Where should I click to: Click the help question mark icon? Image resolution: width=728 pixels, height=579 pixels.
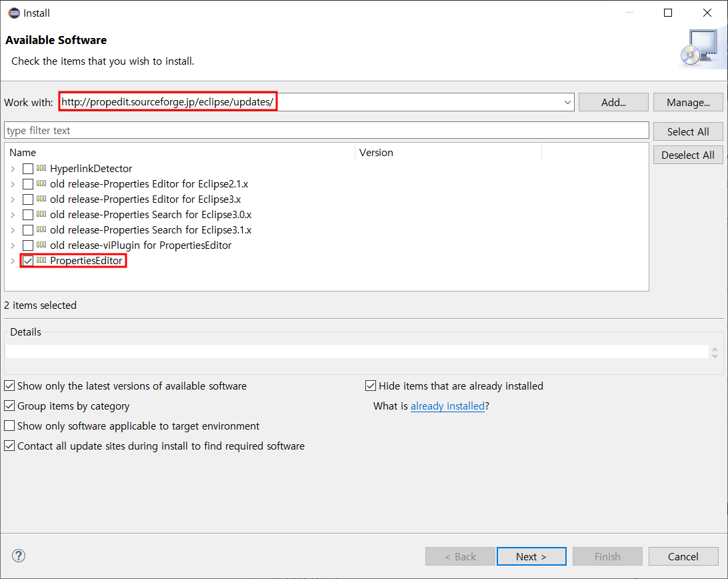point(19,556)
